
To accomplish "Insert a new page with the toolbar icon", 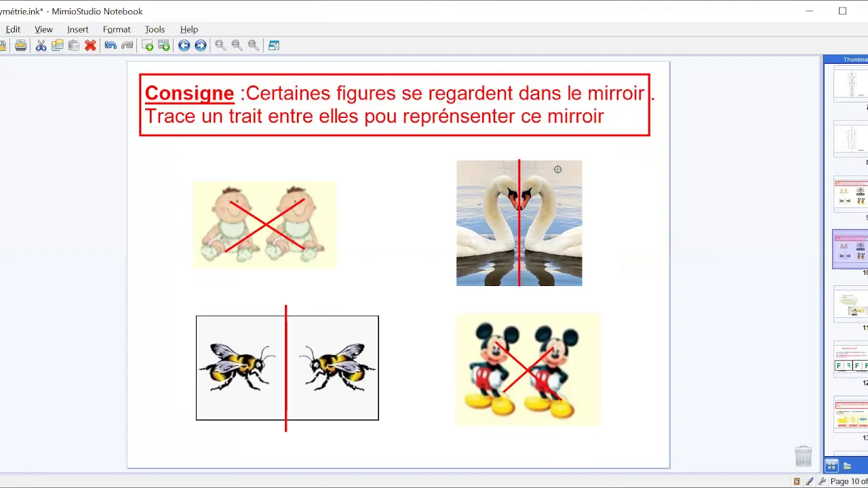I will (147, 45).
